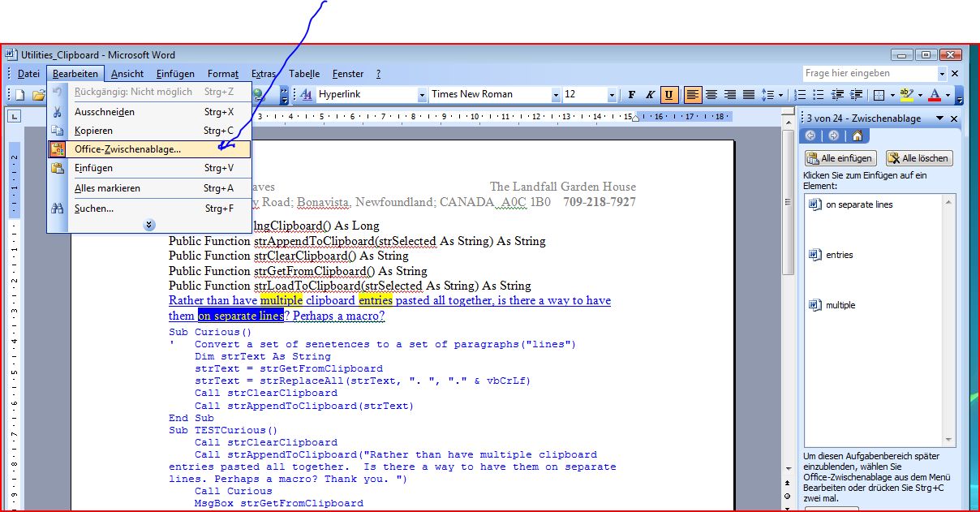The width and height of the screenshot is (980, 512).
Task: Click the Suchen binoculars icon
Action: coord(58,209)
